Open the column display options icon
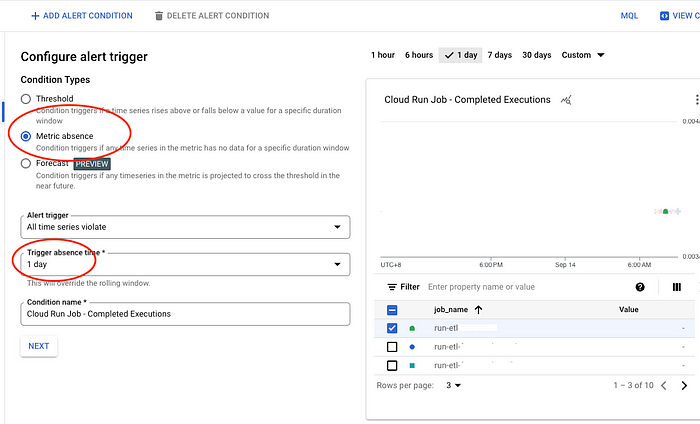The height and width of the screenshot is (424, 700). pyautogui.click(x=677, y=287)
